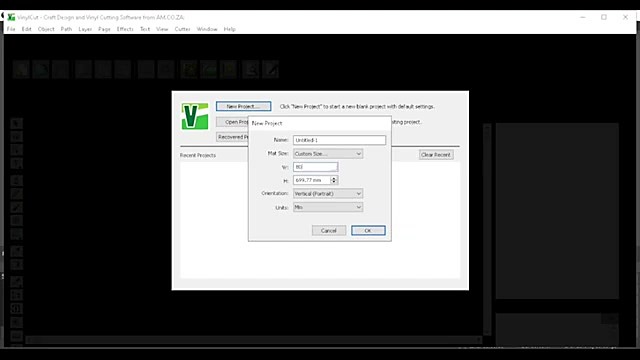Viewport: 640px width, 360px height.
Task: Click the Recent Projects label
Action: click(x=198, y=155)
